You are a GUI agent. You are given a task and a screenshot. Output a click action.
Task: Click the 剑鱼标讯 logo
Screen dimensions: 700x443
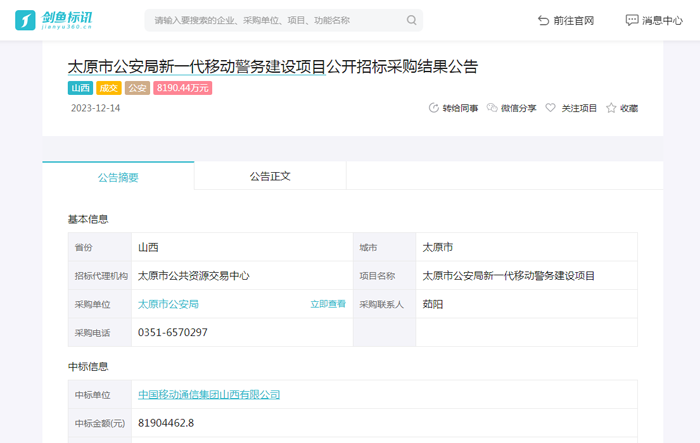coord(52,20)
